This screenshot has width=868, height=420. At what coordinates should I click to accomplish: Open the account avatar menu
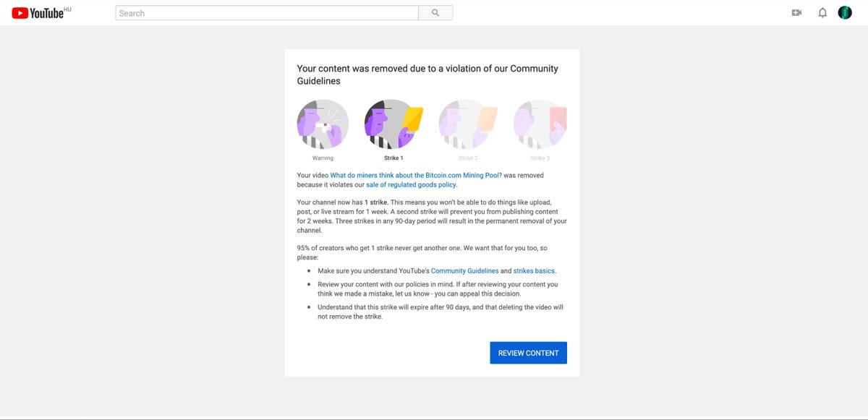[x=845, y=13]
